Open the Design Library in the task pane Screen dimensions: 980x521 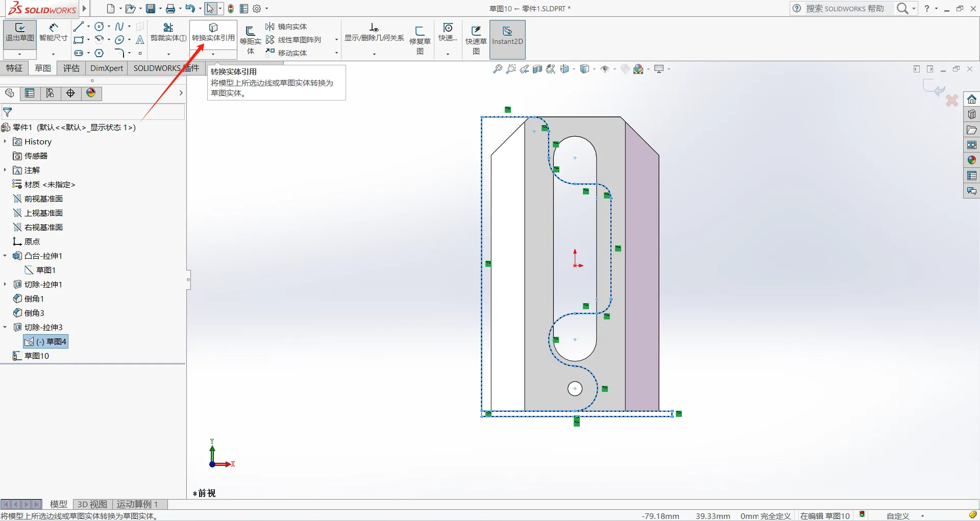(972, 114)
